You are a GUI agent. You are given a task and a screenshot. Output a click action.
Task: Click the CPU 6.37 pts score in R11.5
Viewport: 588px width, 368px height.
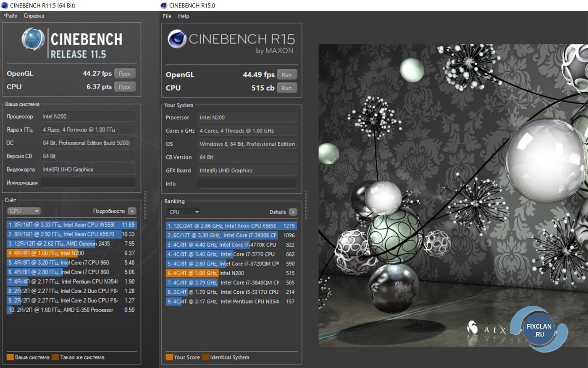pos(99,87)
